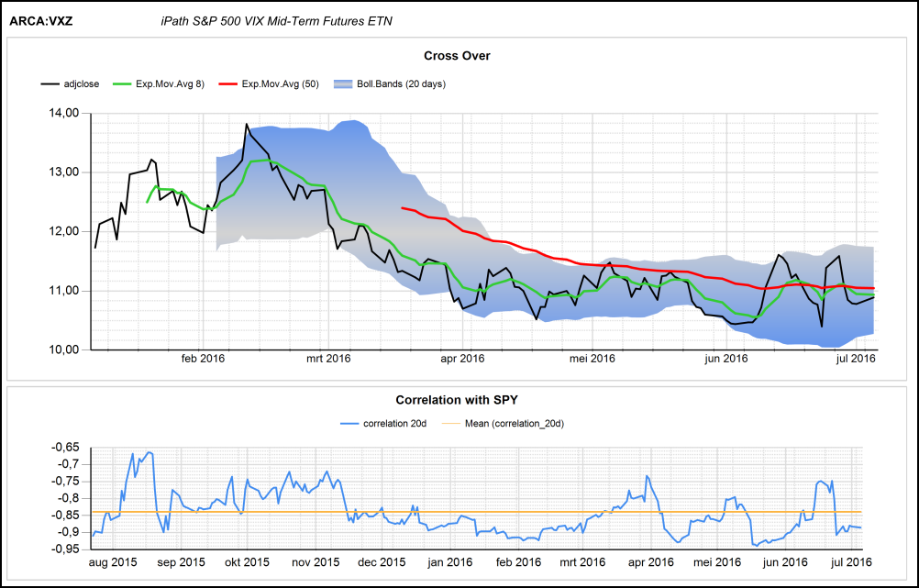Click the 14,00 y-axis label

66,113
